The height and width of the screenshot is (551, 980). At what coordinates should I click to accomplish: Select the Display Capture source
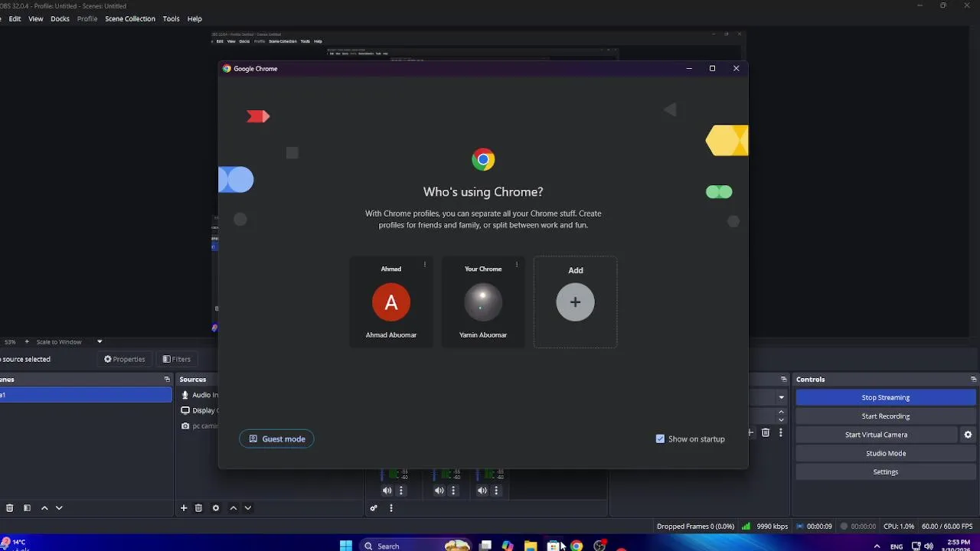(200, 411)
